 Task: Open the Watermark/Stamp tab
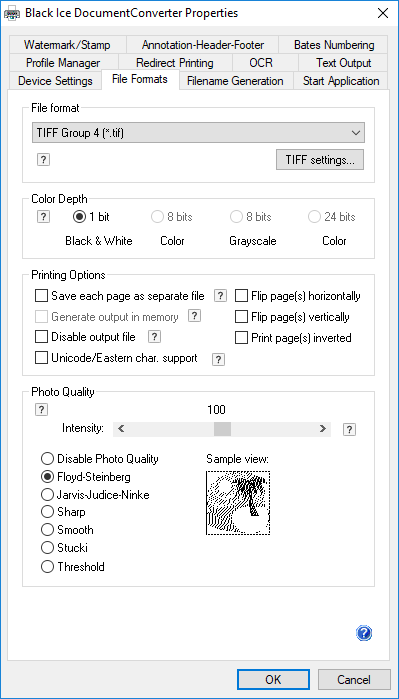[67, 45]
